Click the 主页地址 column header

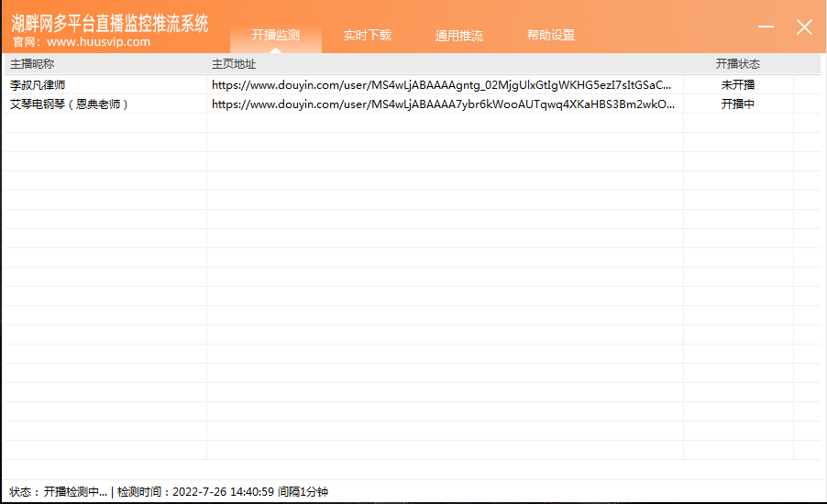234,64
